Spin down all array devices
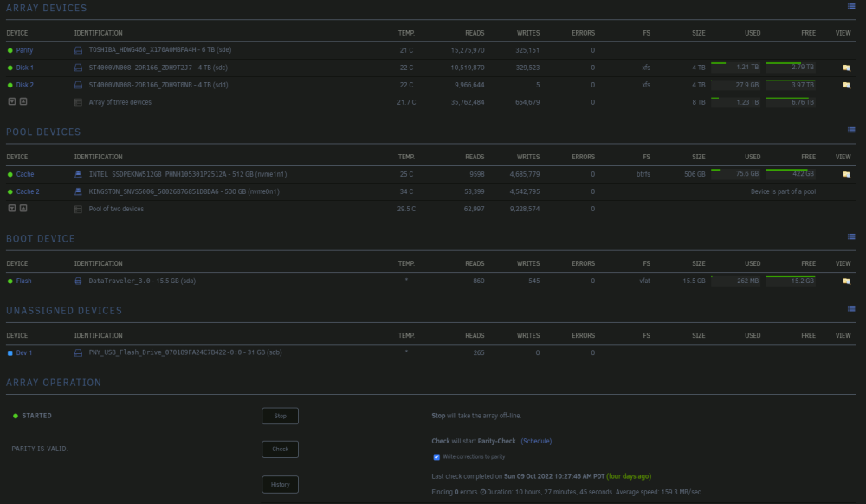The width and height of the screenshot is (866, 504). 11,101
